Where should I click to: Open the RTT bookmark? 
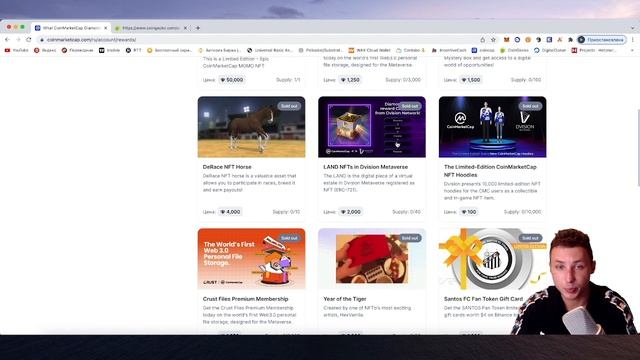tap(133, 50)
